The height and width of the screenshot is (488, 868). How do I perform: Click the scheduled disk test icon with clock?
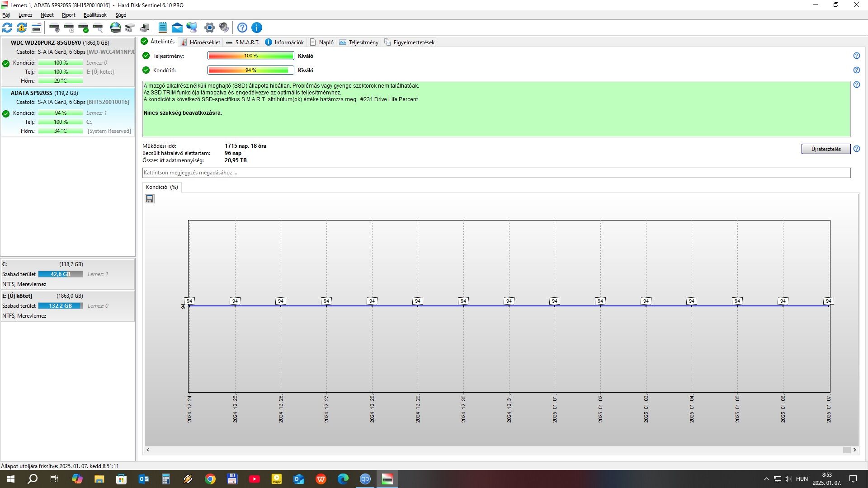(69, 28)
